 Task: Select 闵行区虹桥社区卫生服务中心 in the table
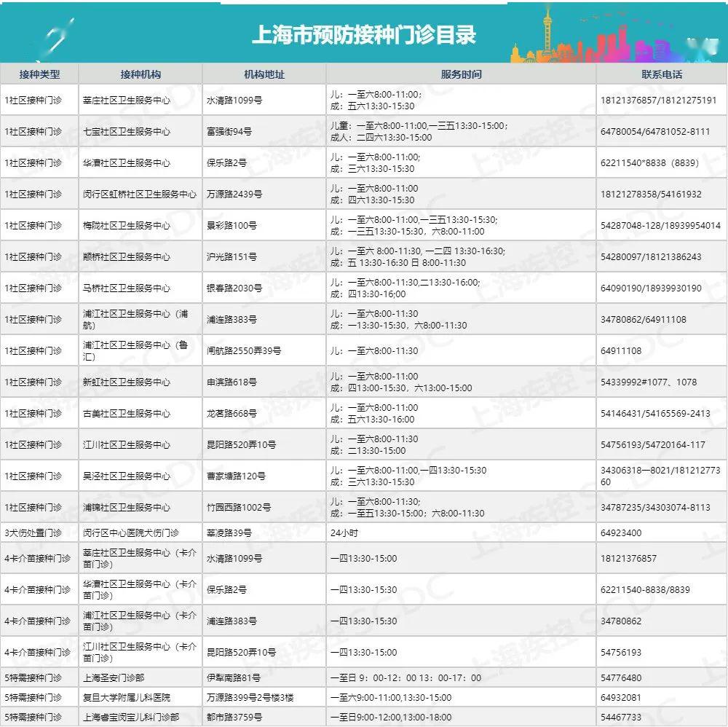(x=140, y=194)
